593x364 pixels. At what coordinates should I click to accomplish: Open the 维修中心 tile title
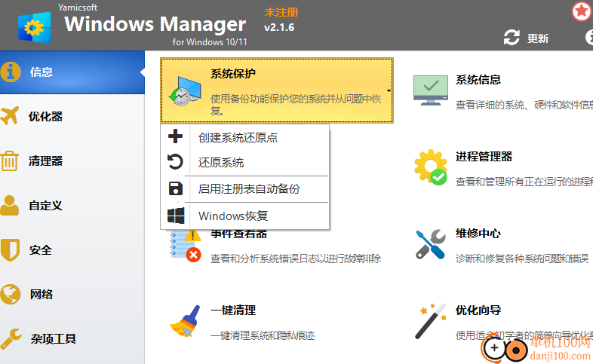pos(478,234)
